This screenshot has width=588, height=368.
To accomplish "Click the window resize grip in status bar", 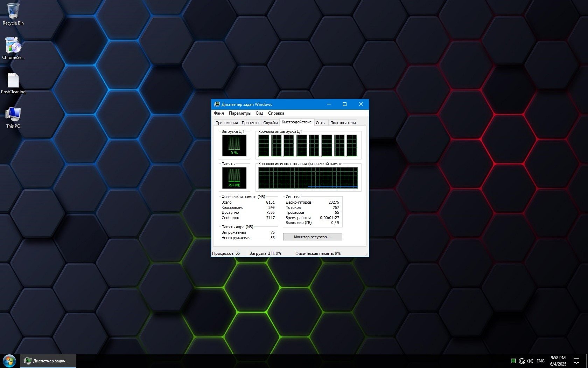I will point(366,254).
